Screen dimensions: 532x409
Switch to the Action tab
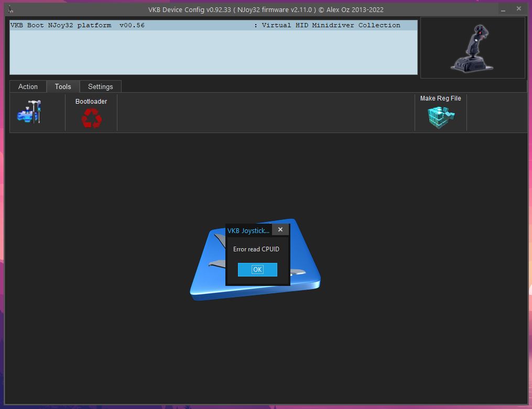point(28,87)
